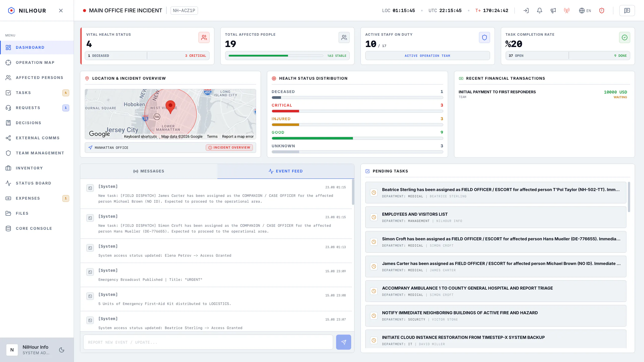The width and height of the screenshot is (644, 362).
Task: Close the sidebar with the X icon
Action: [x=61, y=11]
